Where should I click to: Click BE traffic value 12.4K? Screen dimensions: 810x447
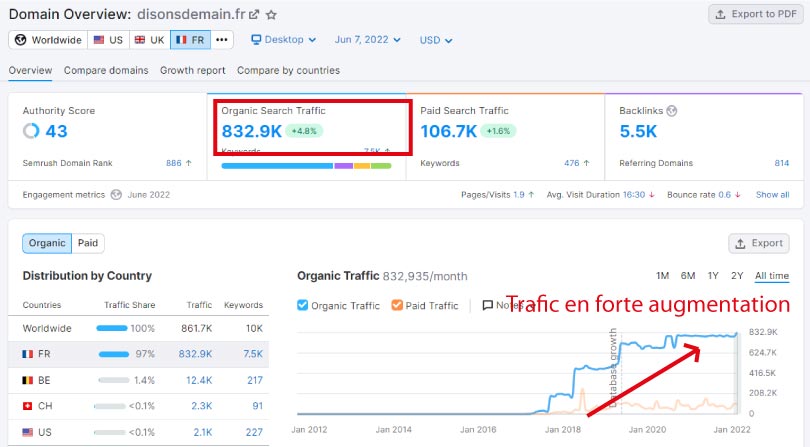199,380
